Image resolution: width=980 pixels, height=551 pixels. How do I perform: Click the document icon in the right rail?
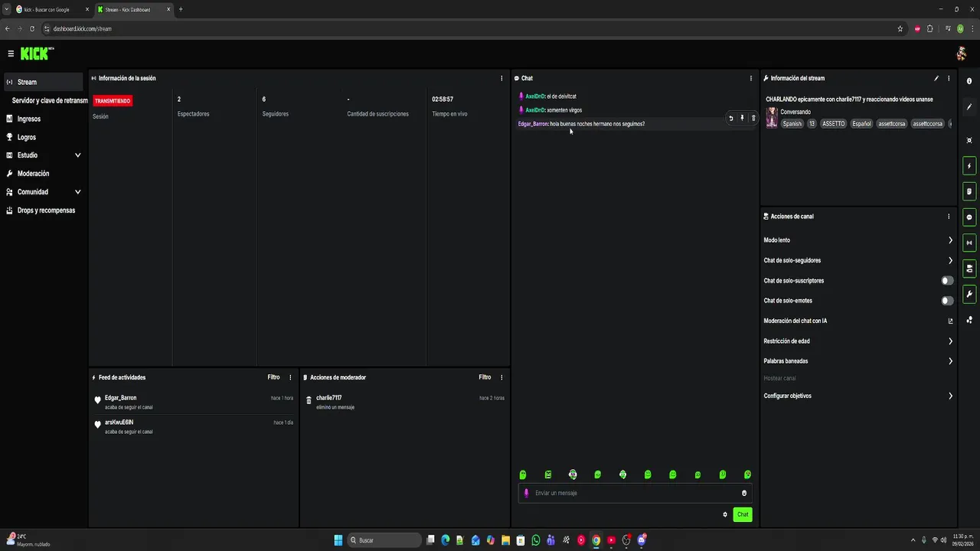click(969, 191)
